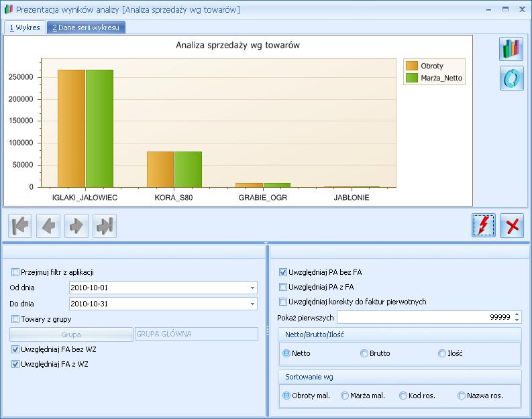Select the Netto radio option
The width and height of the screenshot is (532, 419).
click(x=286, y=353)
